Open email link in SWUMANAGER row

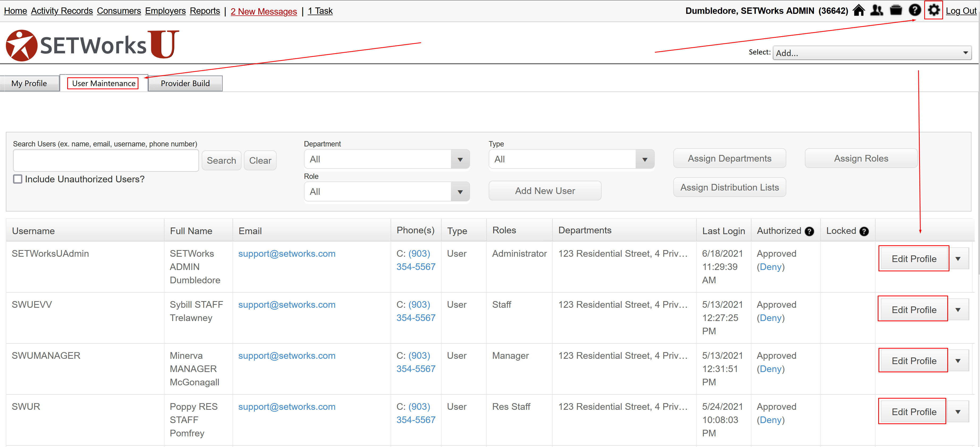click(x=287, y=356)
